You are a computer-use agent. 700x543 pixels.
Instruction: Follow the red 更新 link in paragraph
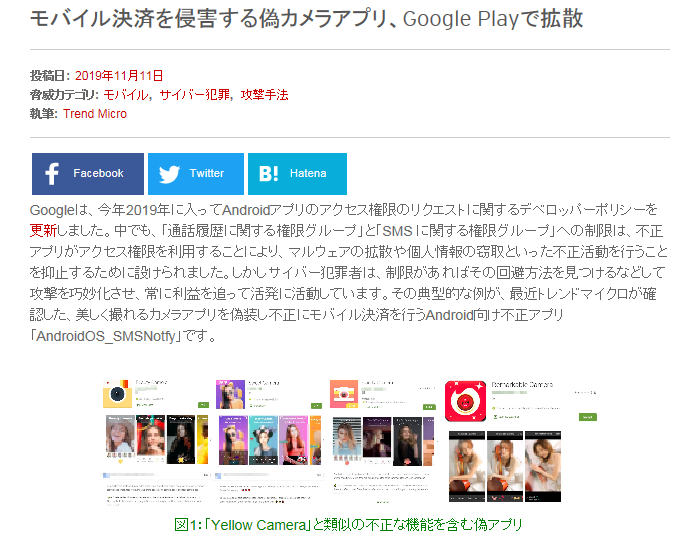point(43,230)
